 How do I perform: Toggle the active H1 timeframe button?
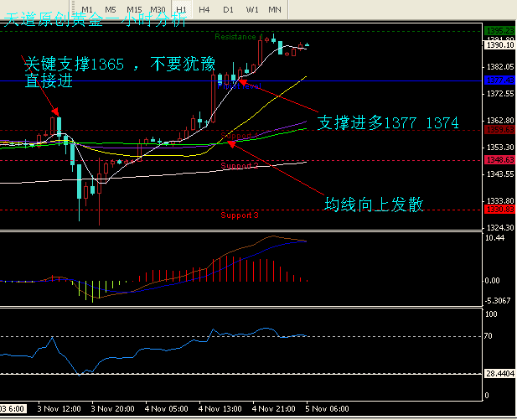tap(181, 8)
